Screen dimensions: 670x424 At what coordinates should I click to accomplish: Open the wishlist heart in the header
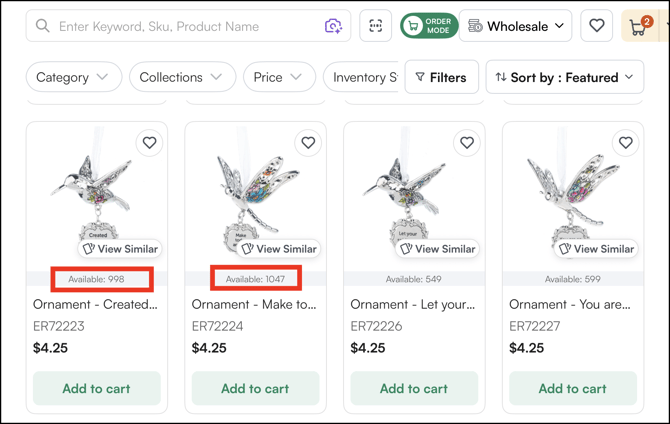[x=597, y=26]
